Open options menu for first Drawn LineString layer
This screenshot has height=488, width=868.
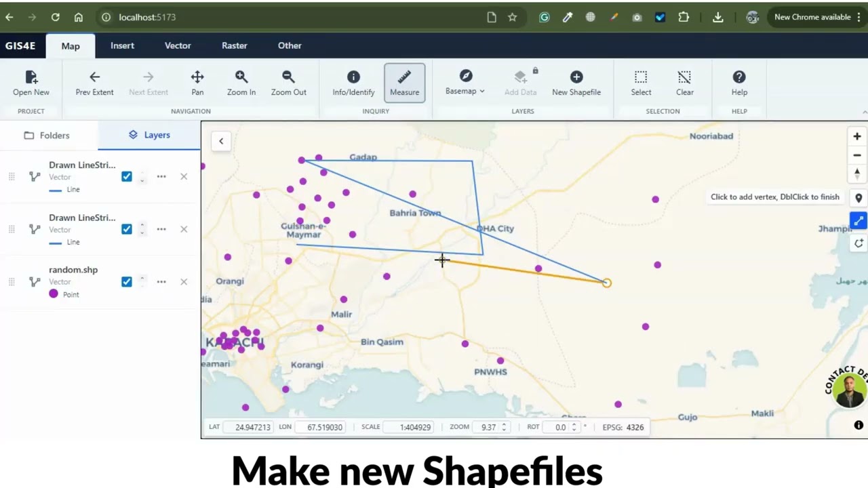161,176
